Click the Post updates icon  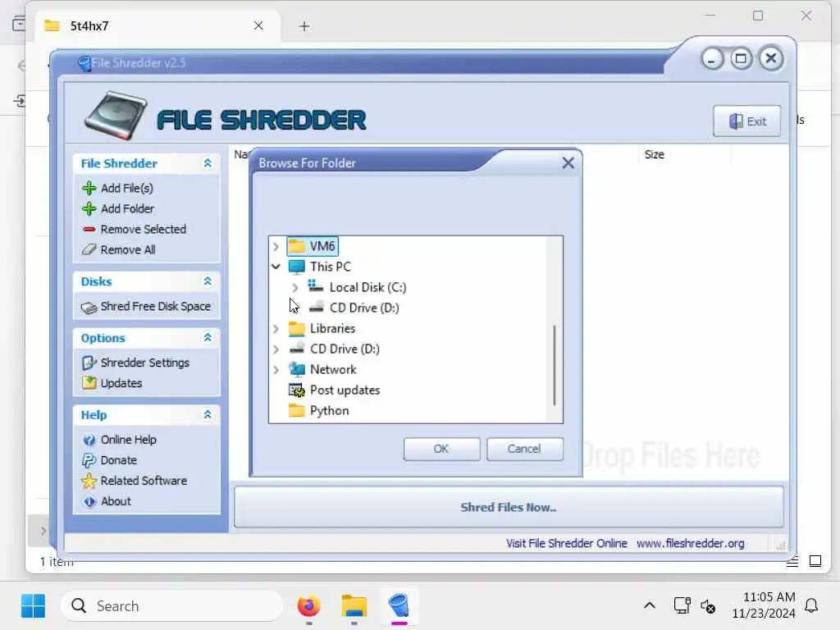297,390
